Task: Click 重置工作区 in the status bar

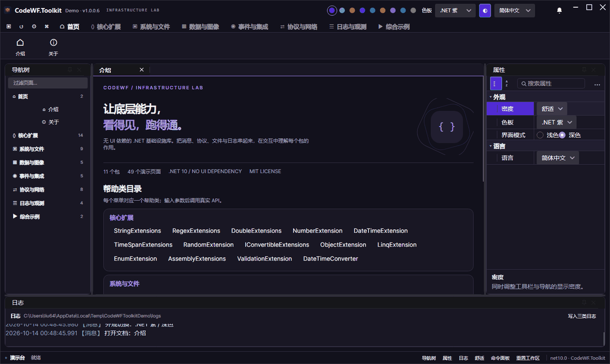Action: [528, 358]
